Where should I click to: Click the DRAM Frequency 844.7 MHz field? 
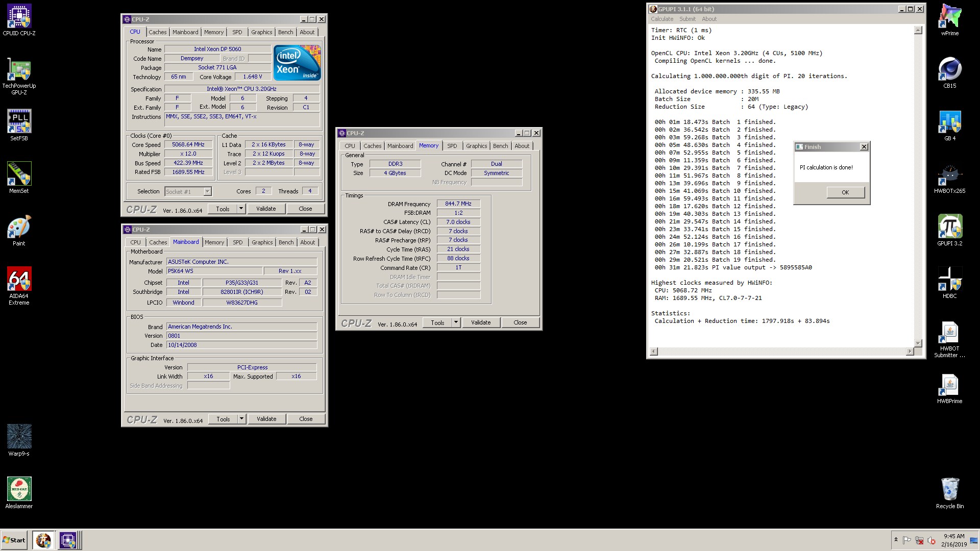(458, 204)
